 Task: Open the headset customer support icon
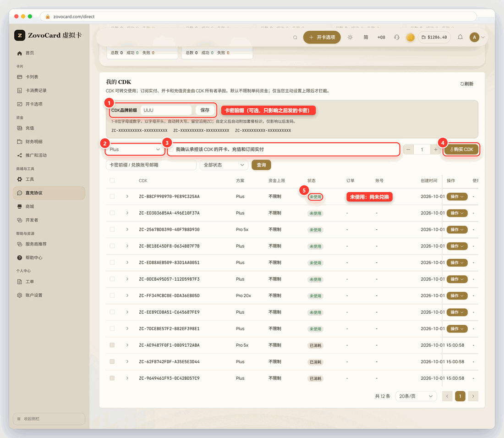pos(397,37)
